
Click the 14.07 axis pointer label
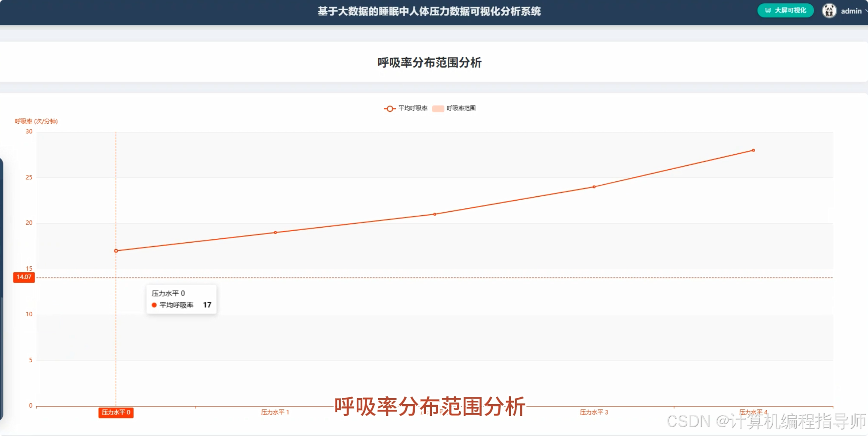pos(24,277)
